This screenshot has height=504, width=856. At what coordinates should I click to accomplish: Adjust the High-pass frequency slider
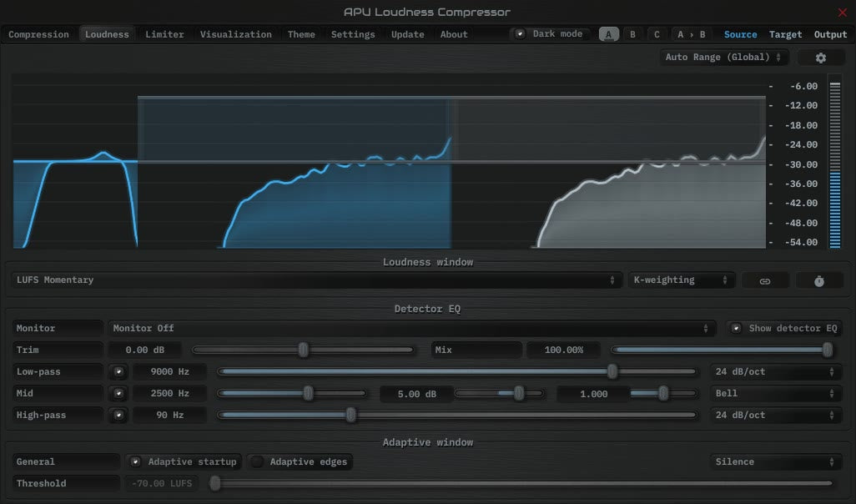[x=456, y=415]
